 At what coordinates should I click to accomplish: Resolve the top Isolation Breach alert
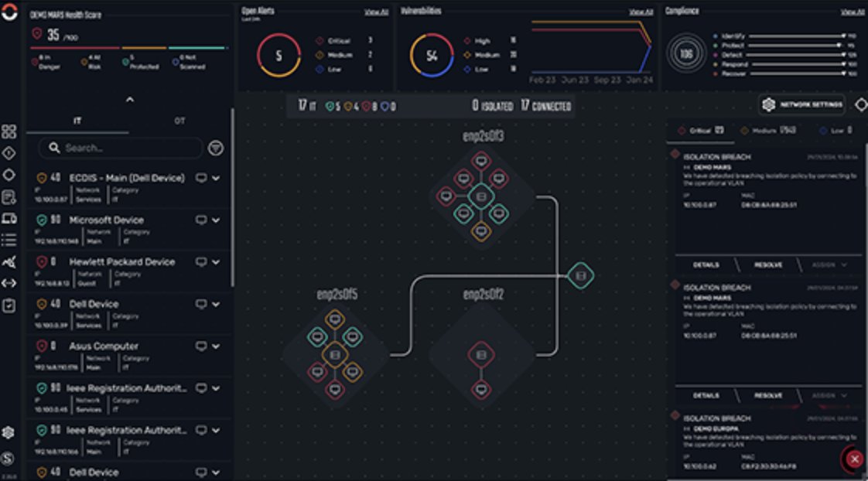pos(768,265)
